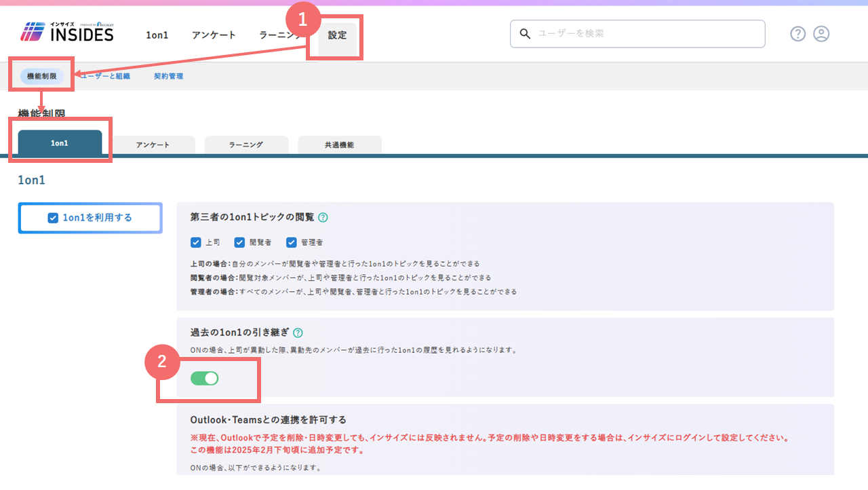
Task: Click the 管理者の場合 description line
Action: 353,292
